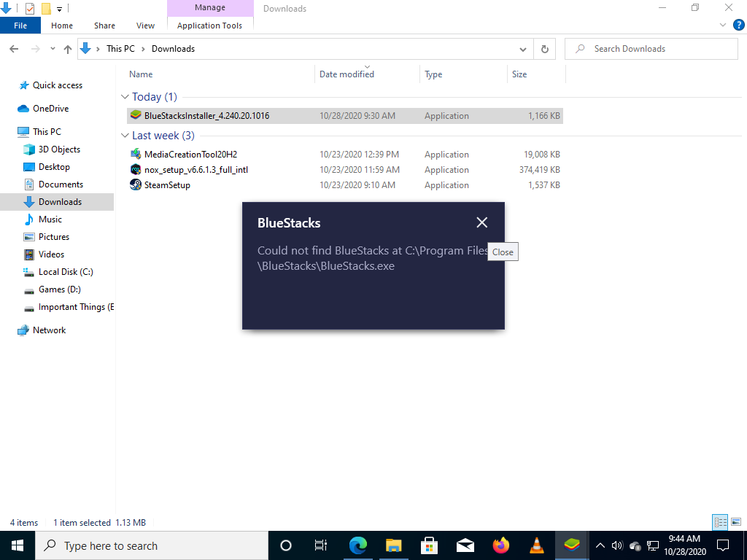Launch Microsoft Edge from taskbar
The height and width of the screenshot is (560, 747).
[357, 545]
